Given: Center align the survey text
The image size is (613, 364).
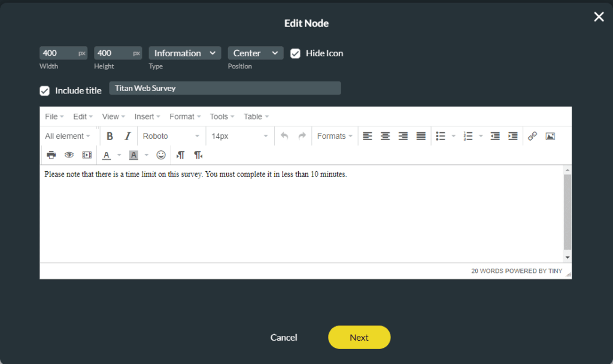Looking at the screenshot, I should click(x=385, y=136).
